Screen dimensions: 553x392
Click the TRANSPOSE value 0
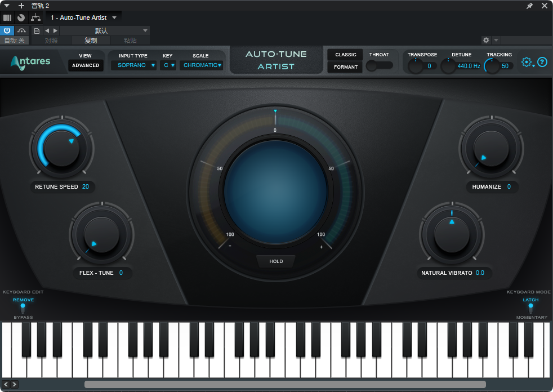click(x=429, y=66)
